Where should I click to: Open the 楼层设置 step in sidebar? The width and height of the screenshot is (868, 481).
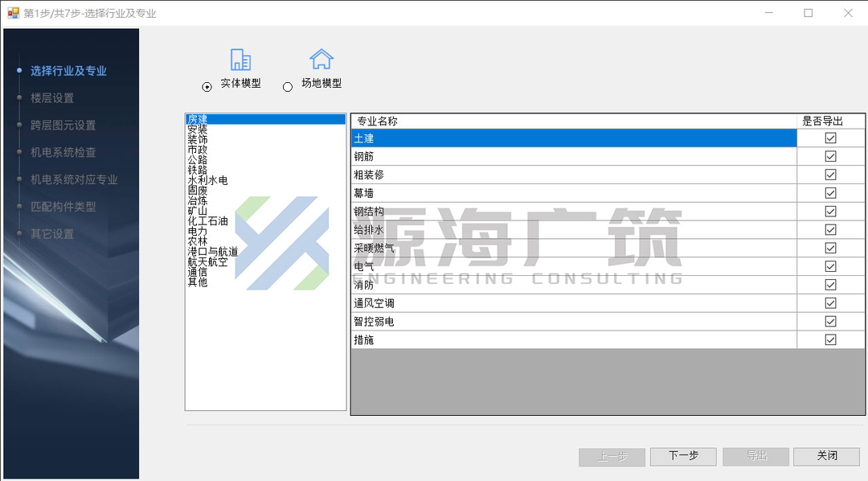[x=52, y=98]
